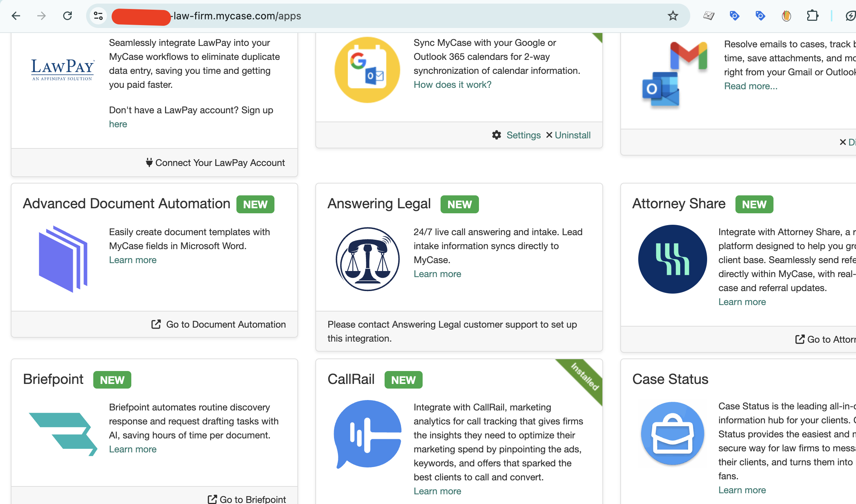This screenshot has width=856, height=504.
Task: Click the Briefpoint title
Action: (53, 379)
